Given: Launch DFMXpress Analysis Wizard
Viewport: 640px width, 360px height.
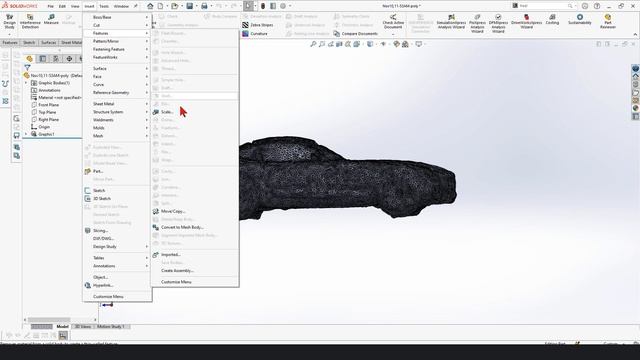Looking at the screenshot, I should tap(498, 23).
